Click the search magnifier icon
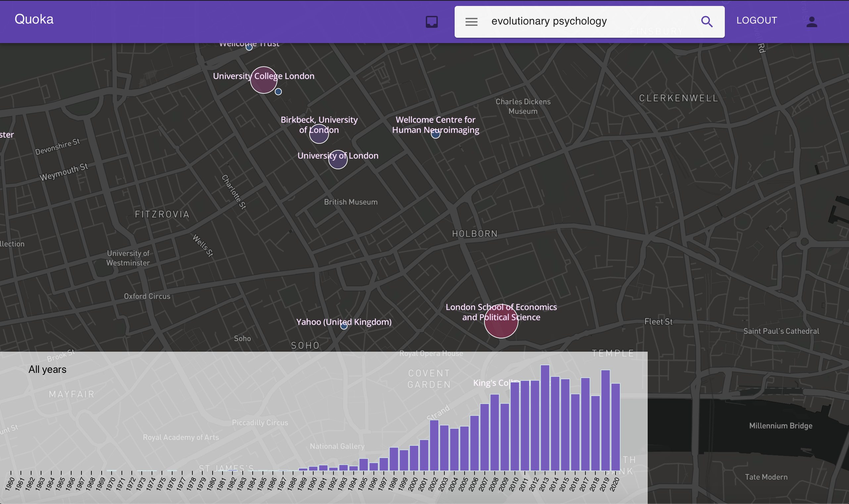 pos(707,22)
